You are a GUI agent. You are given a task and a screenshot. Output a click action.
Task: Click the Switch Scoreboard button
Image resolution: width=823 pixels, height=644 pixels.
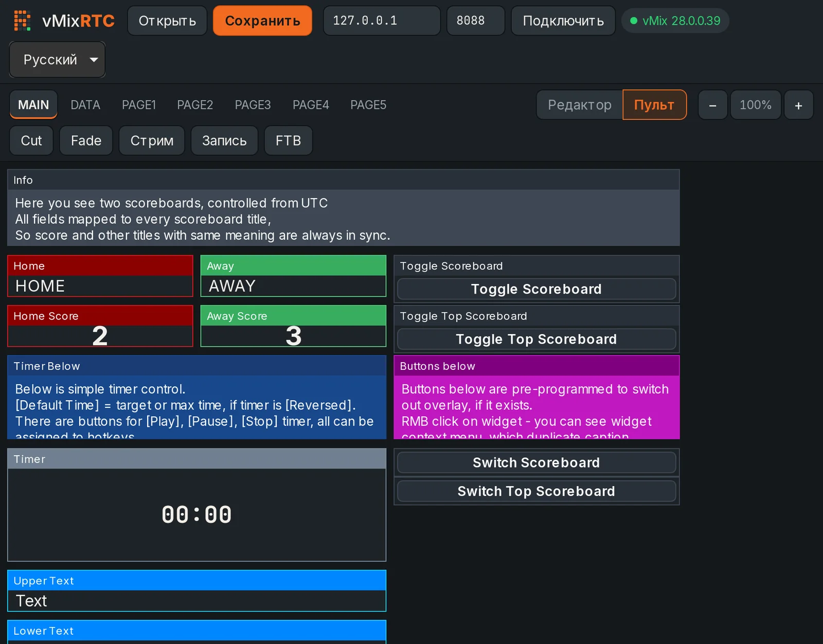click(x=536, y=462)
